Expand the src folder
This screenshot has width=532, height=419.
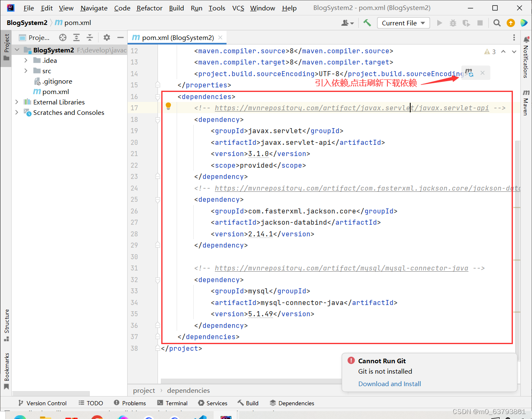[26, 71]
